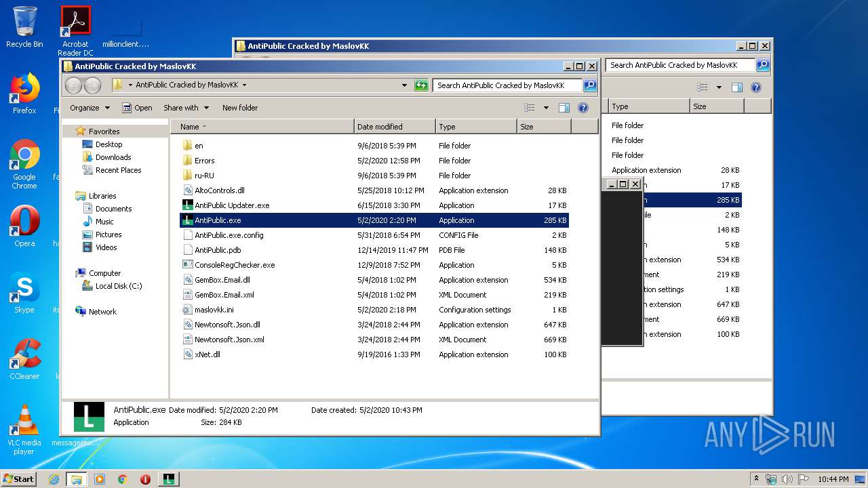The width and height of the screenshot is (868, 488).
Task: Show hidden system tray icons
Action: pyautogui.click(x=757, y=479)
